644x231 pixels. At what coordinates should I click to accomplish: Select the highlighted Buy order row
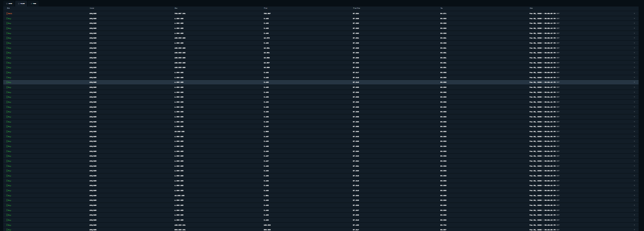[x=321, y=82]
